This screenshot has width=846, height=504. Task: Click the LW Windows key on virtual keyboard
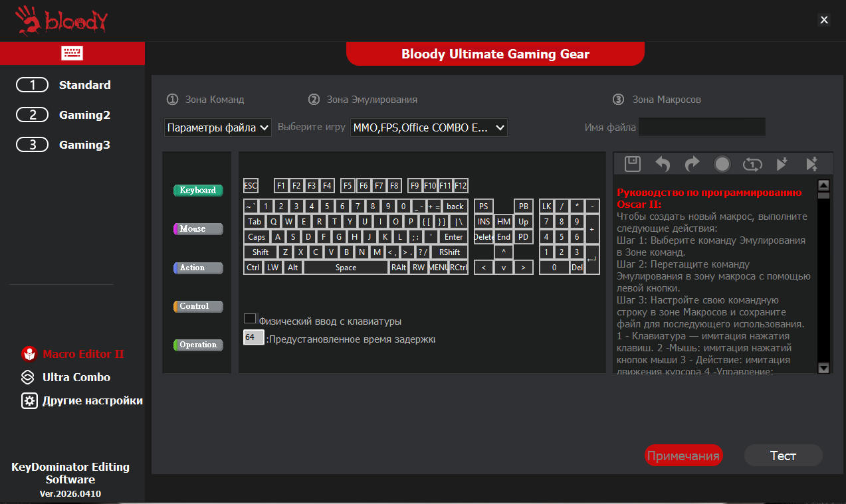(273, 268)
